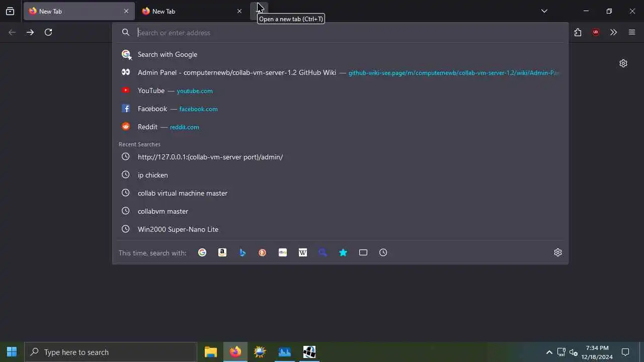The width and height of the screenshot is (644, 362).
Task: Open the network status tray icon
Action: [x=561, y=352]
